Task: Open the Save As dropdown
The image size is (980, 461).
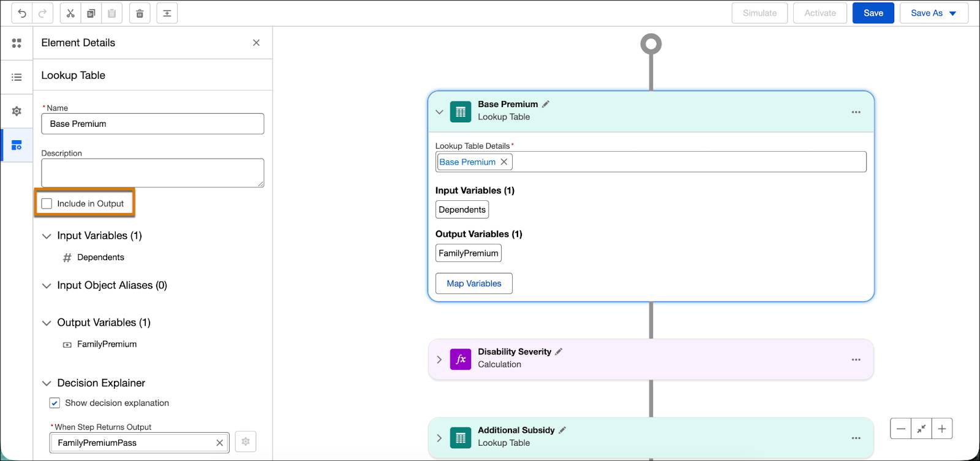Action: pos(934,13)
